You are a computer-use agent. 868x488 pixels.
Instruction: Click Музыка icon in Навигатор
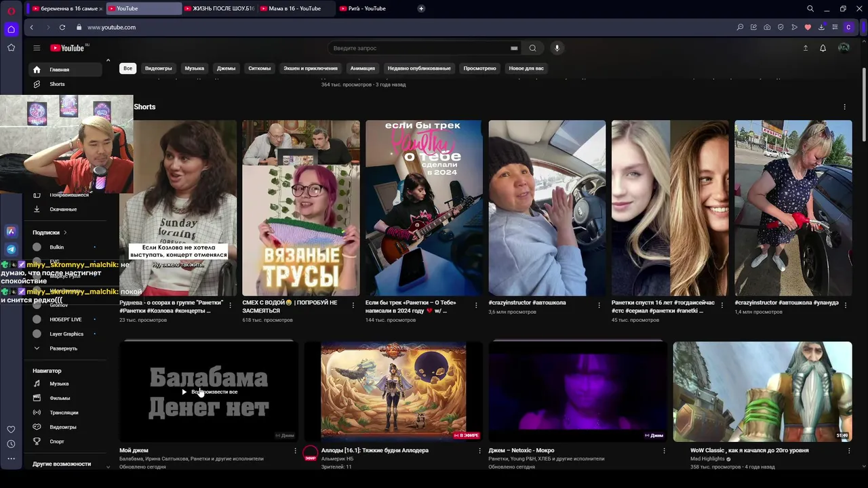click(x=37, y=384)
